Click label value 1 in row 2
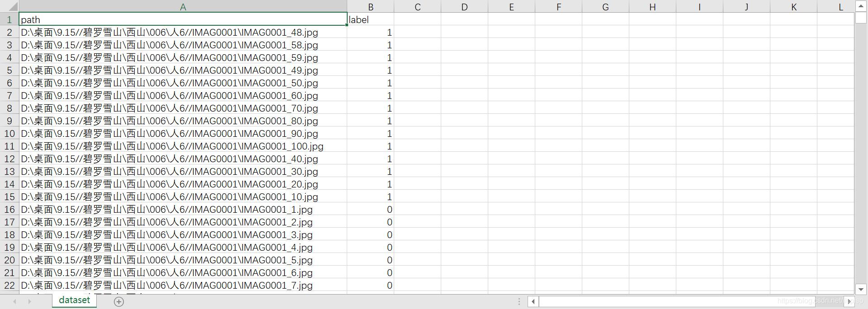The image size is (868, 309). pos(371,32)
